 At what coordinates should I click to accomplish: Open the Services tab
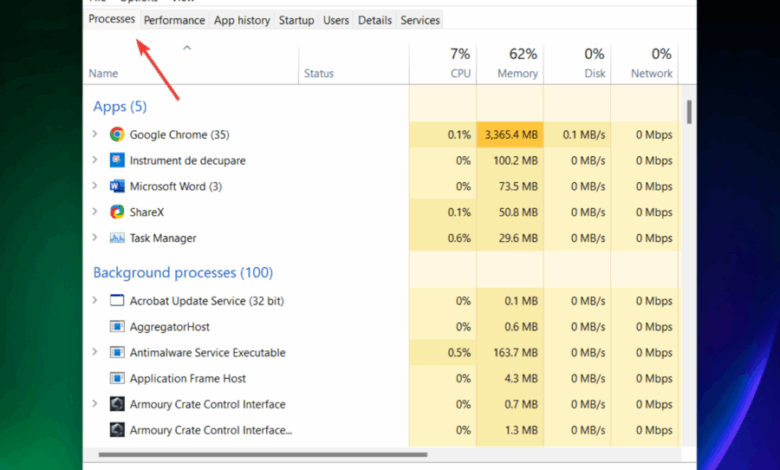[420, 20]
